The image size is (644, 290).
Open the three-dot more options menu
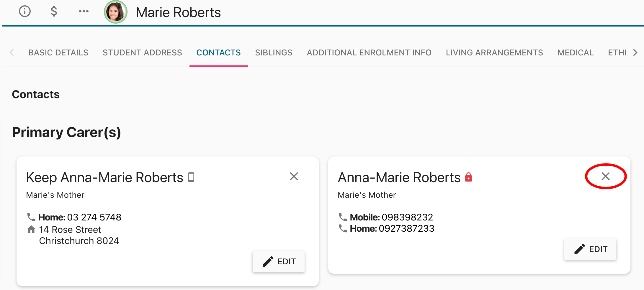coord(84,11)
